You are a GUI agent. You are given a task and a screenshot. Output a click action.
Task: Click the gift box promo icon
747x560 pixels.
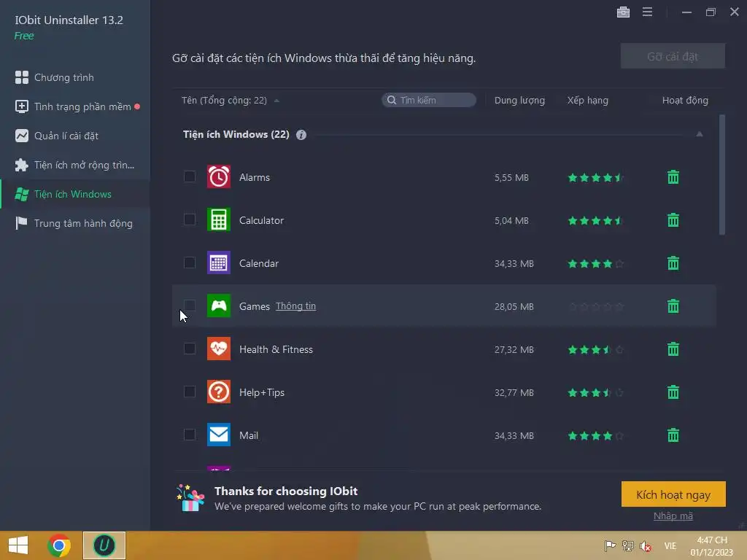pos(190,497)
